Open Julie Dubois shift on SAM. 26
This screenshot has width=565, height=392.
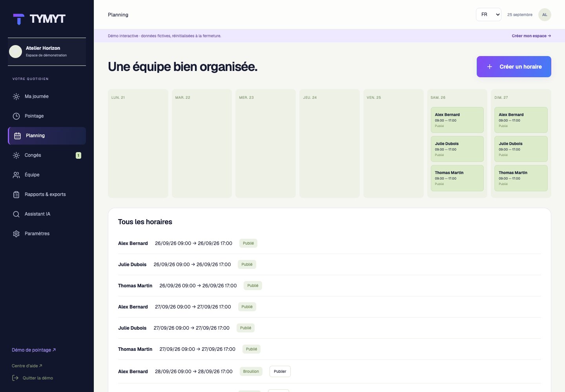click(457, 149)
